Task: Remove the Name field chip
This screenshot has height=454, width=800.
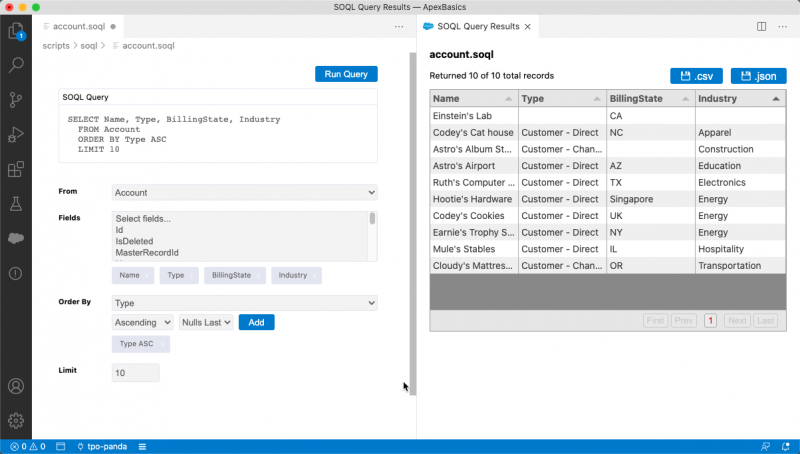Action: tap(147, 275)
